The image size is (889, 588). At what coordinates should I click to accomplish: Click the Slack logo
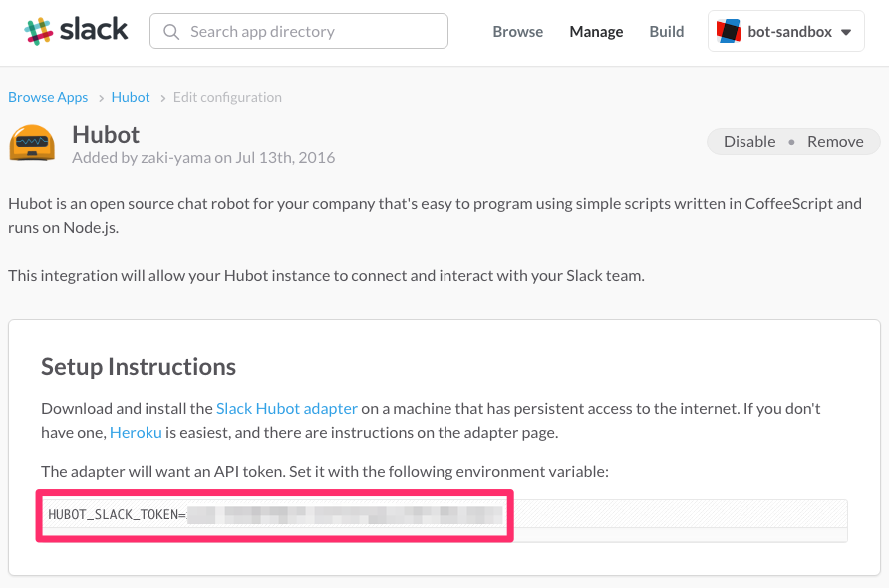point(76,31)
